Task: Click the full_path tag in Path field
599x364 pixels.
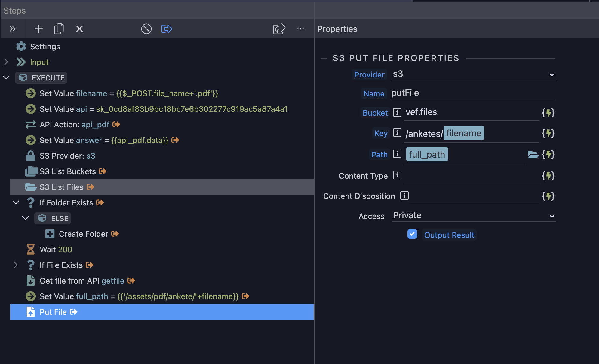Action: point(427,154)
